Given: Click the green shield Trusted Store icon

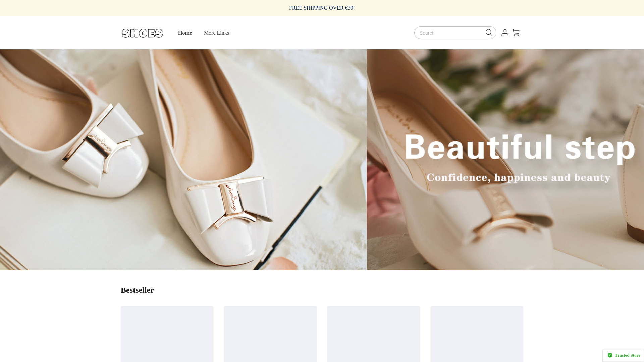Looking at the screenshot, I should [610, 355].
